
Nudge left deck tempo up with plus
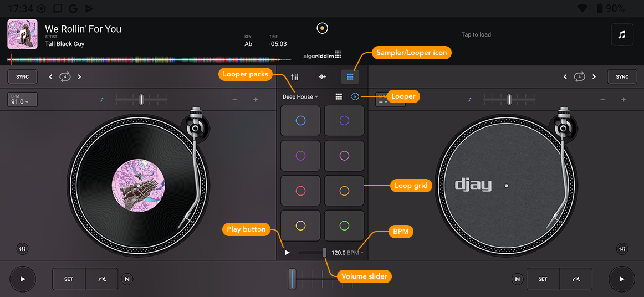click(x=255, y=99)
